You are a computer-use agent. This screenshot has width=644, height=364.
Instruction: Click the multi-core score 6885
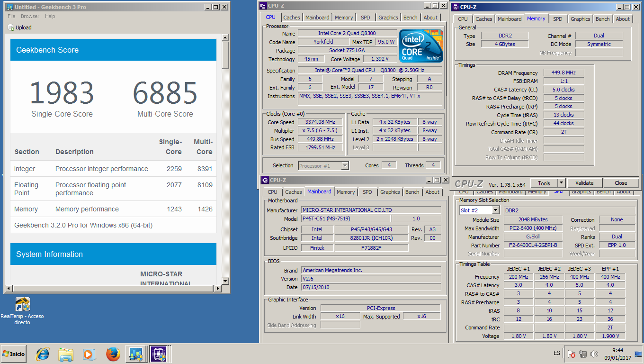165,93
